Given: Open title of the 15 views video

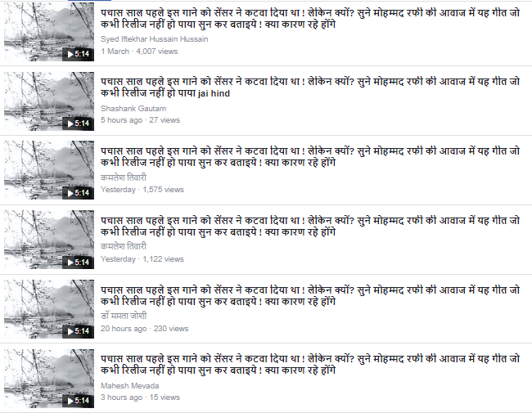Looking at the screenshot, I should tap(310, 365).
